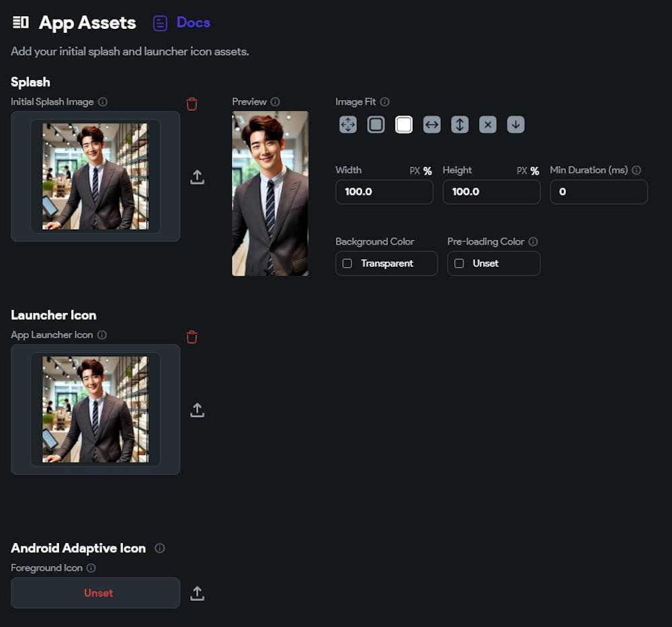Viewport: 672px width, 627px height.
Task: Open the Docs link
Action: point(181,23)
